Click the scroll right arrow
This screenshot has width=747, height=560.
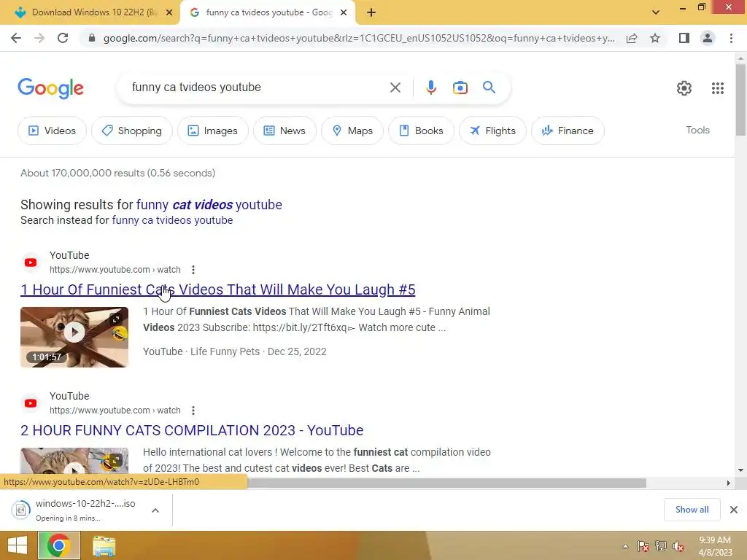[x=729, y=483]
